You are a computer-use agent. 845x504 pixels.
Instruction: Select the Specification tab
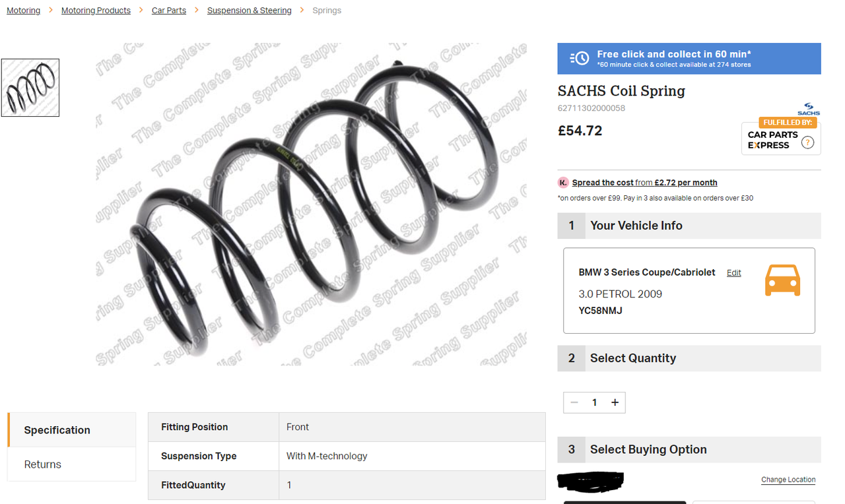pyautogui.click(x=72, y=430)
